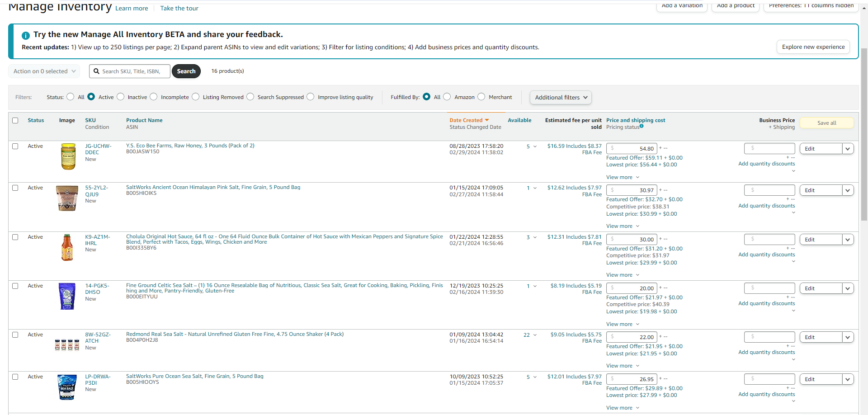This screenshot has width=868, height=415.
Task: Open the Take the tour link
Action: [179, 8]
